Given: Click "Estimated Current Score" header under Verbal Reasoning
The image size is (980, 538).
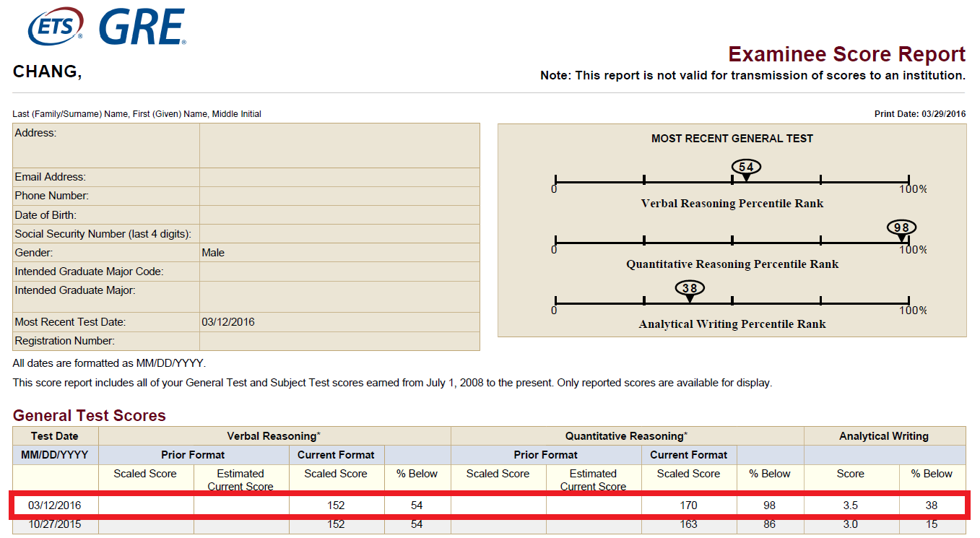Looking at the screenshot, I should click(x=240, y=480).
